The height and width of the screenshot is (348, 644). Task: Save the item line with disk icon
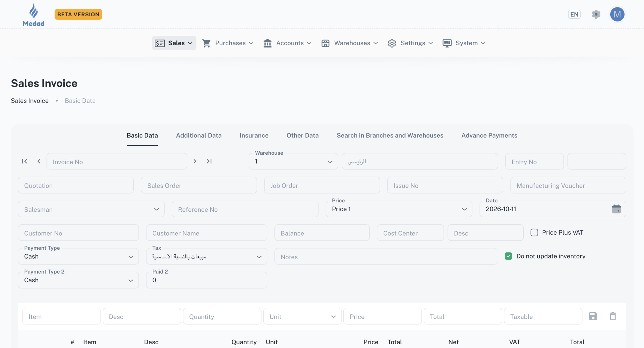pyautogui.click(x=593, y=316)
